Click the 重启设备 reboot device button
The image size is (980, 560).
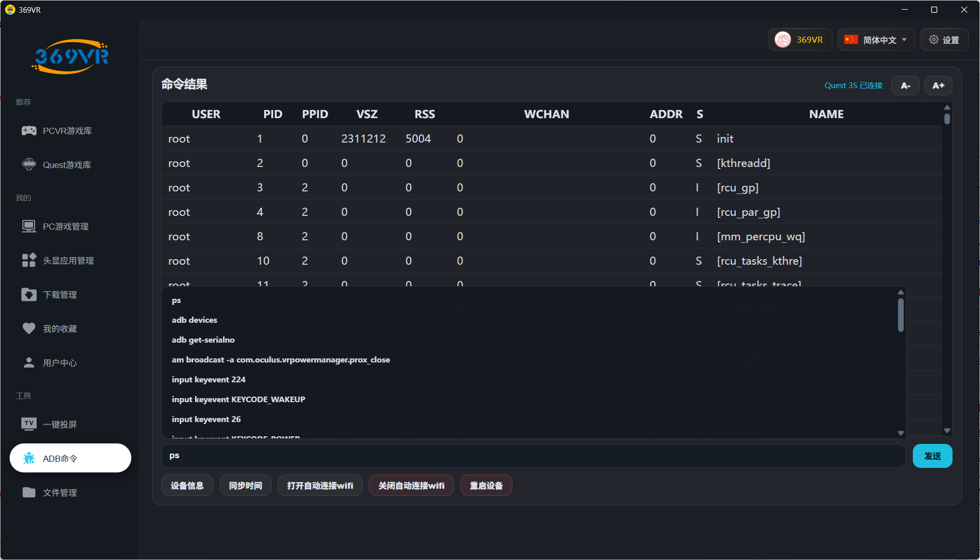point(486,486)
